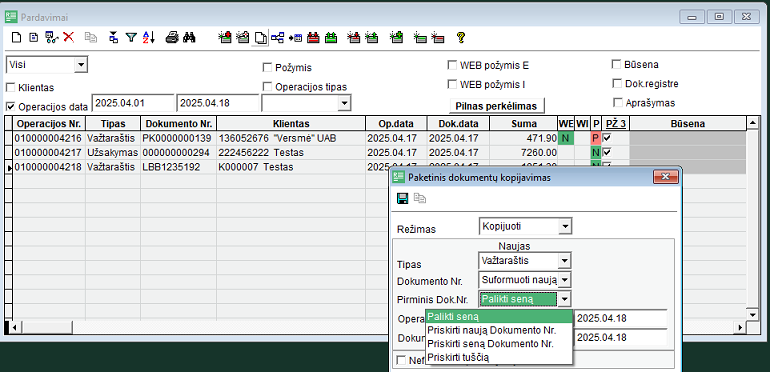Click the first sparkle box icon with red arrow
Screen dimensions: 770x372
(x=225, y=37)
